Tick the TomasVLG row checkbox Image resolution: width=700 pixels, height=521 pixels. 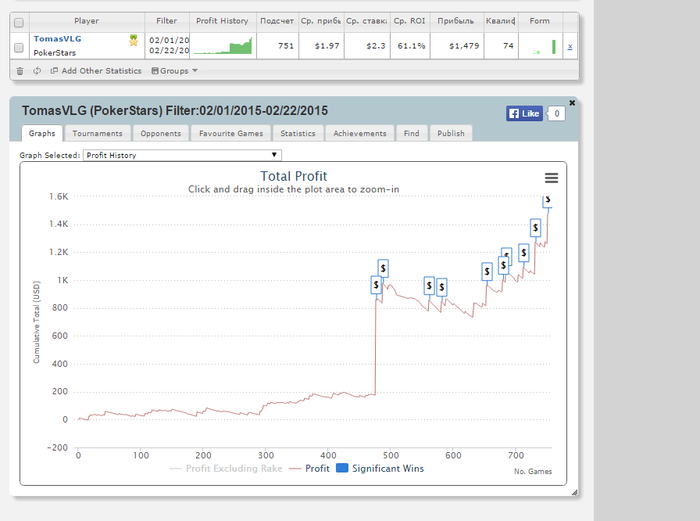[x=19, y=47]
